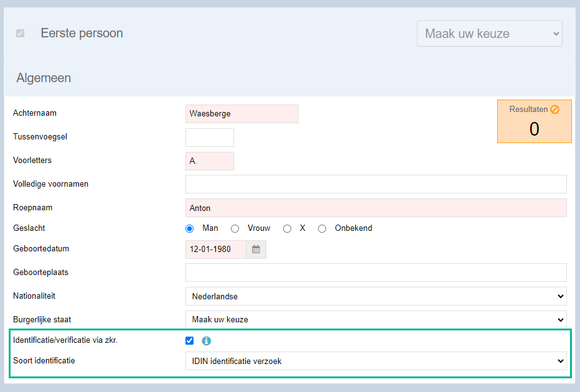The width and height of the screenshot is (580, 392).
Task: Click the Resultaten blocked-circle icon
Action: [554, 110]
